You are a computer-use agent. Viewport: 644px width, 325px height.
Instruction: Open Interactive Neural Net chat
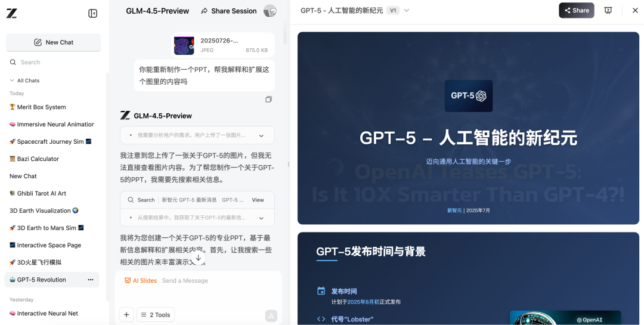click(52, 313)
